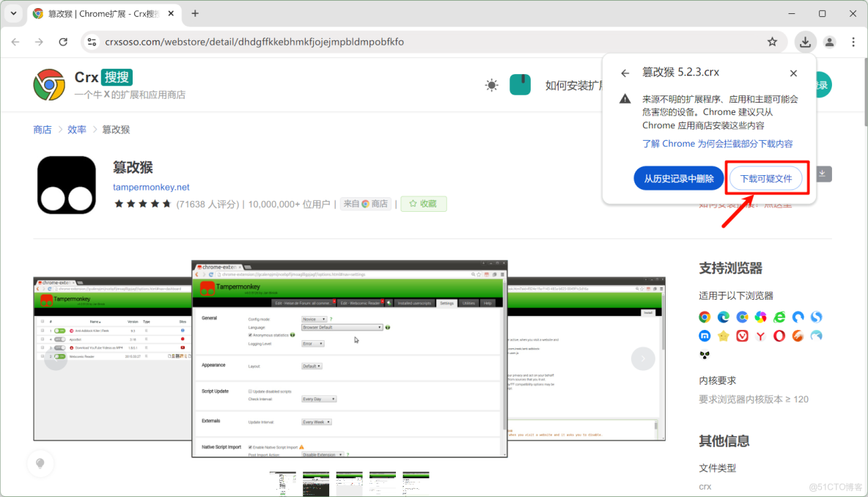
Task: Click the Internet Explorer browser icon
Action: pos(779,317)
